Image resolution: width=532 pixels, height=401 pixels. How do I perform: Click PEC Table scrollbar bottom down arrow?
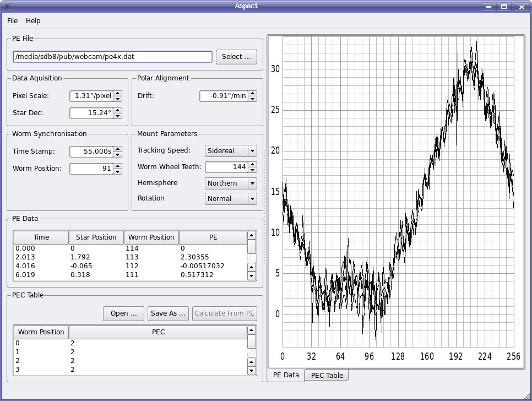point(252,371)
